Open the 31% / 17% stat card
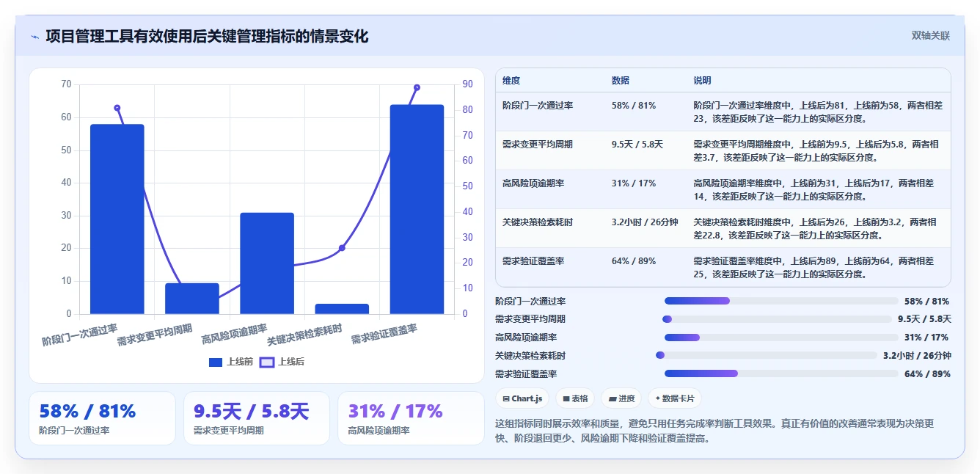Image resolution: width=980 pixels, height=474 pixels. 411,418
